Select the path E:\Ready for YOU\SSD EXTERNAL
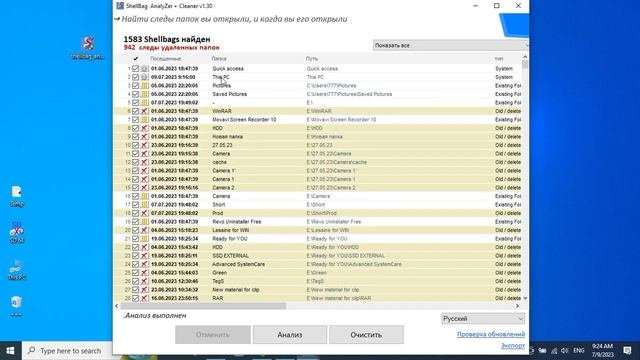 pos(346,256)
